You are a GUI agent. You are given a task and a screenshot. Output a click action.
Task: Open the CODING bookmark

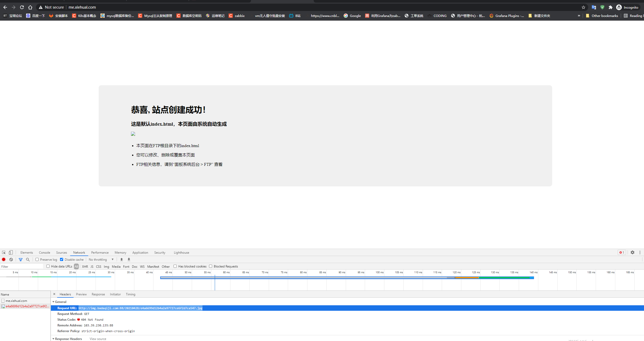click(x=437, y=16)
